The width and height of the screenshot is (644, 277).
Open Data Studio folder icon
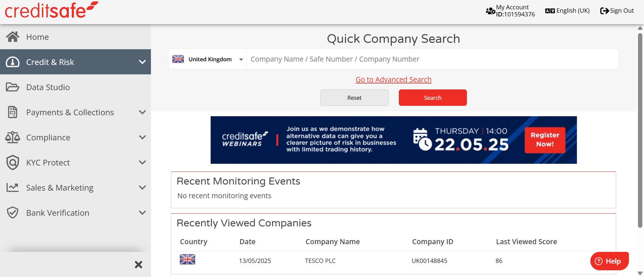12,87
